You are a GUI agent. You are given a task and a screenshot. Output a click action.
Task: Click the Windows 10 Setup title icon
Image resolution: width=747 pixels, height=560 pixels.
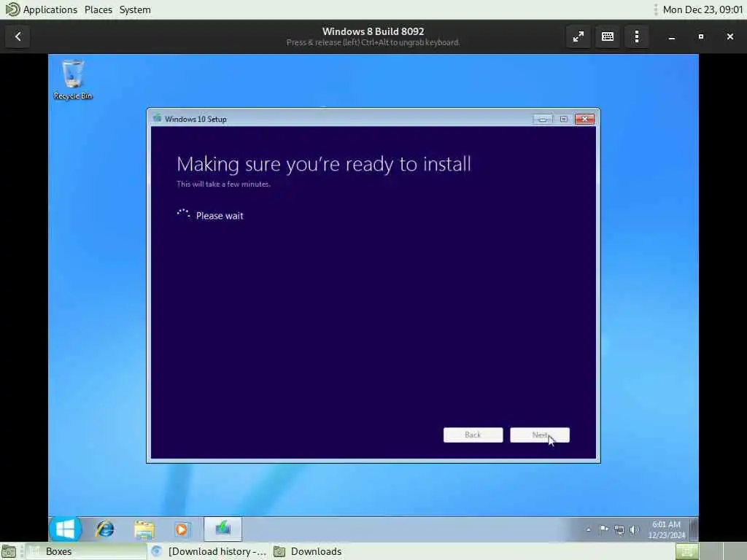point(158,118)
